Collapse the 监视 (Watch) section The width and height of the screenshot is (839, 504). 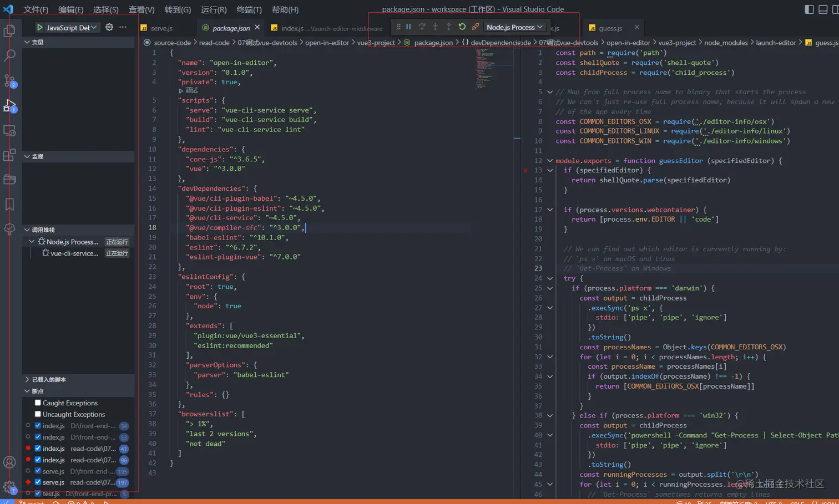coord(27,157)
